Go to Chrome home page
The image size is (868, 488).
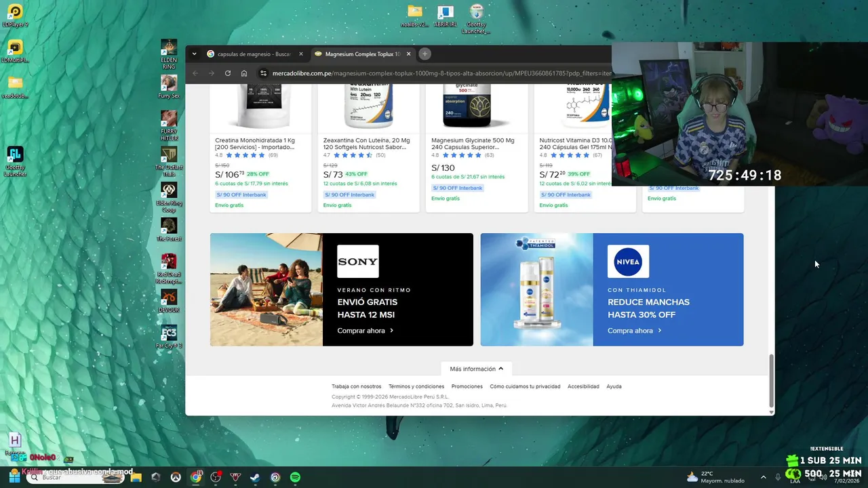(x=244, y=73)
